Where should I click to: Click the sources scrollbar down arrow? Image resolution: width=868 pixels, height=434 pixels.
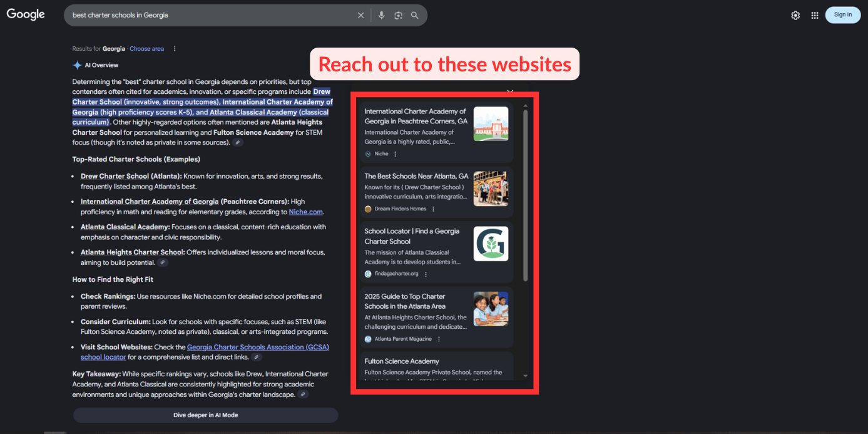(526, 376)
